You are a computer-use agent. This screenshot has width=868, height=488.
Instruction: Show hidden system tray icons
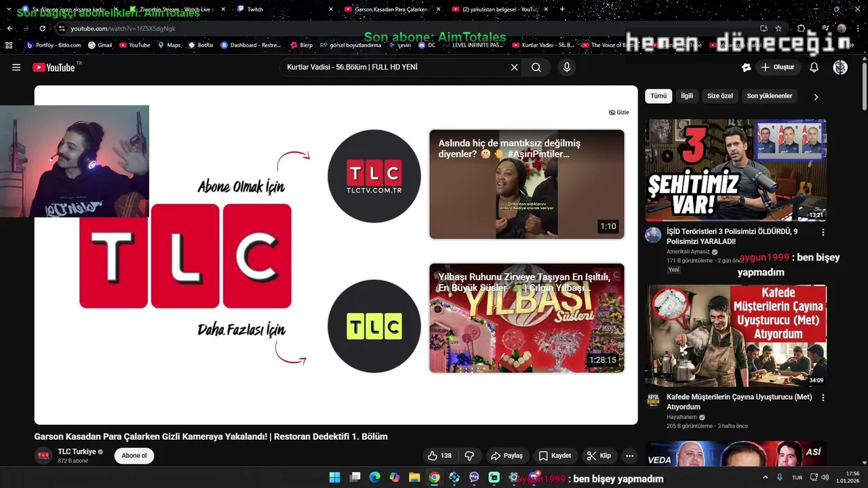coord(766,477)
